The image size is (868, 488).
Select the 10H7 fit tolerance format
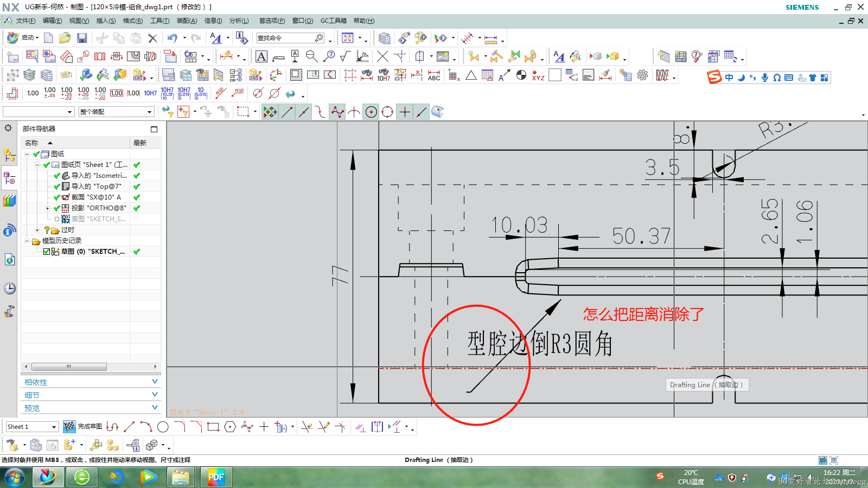pos(150,93)
